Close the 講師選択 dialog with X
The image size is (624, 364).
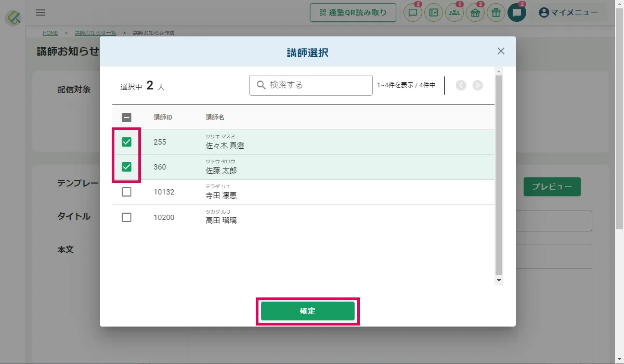[x=501, y=51]
